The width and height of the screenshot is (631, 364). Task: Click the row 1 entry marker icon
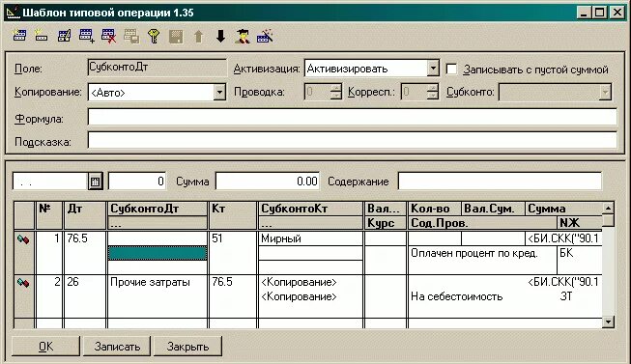(23, 239)
